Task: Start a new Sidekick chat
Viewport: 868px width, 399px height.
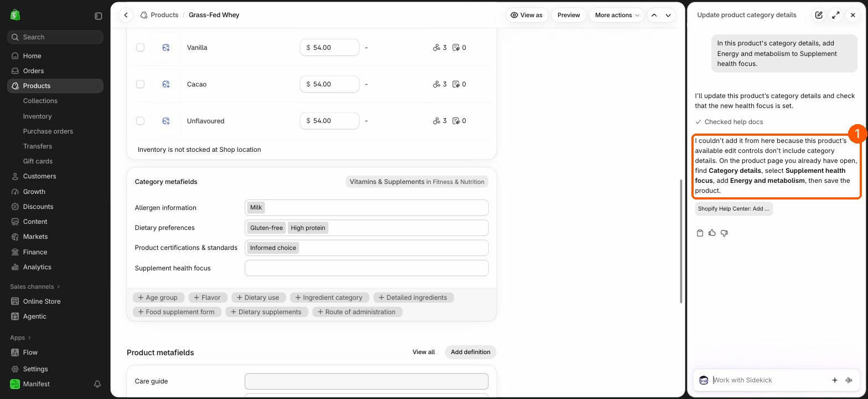Action: (819, 15)
